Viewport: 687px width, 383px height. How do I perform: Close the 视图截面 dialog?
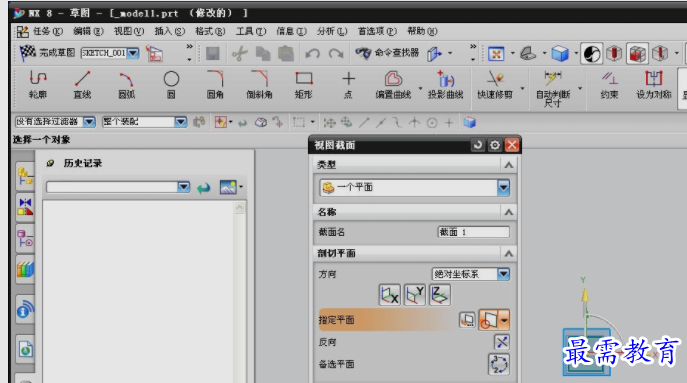click(512, 145)
